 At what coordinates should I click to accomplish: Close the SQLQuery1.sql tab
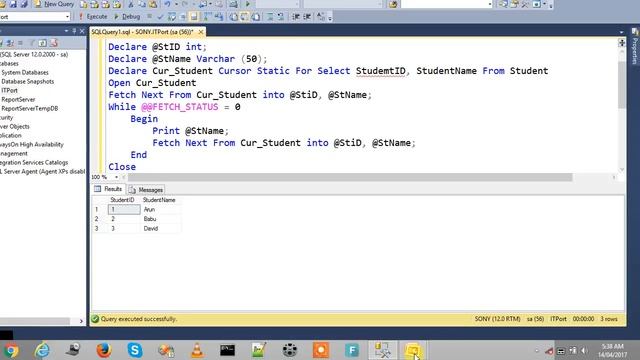[x=201, y=32]
